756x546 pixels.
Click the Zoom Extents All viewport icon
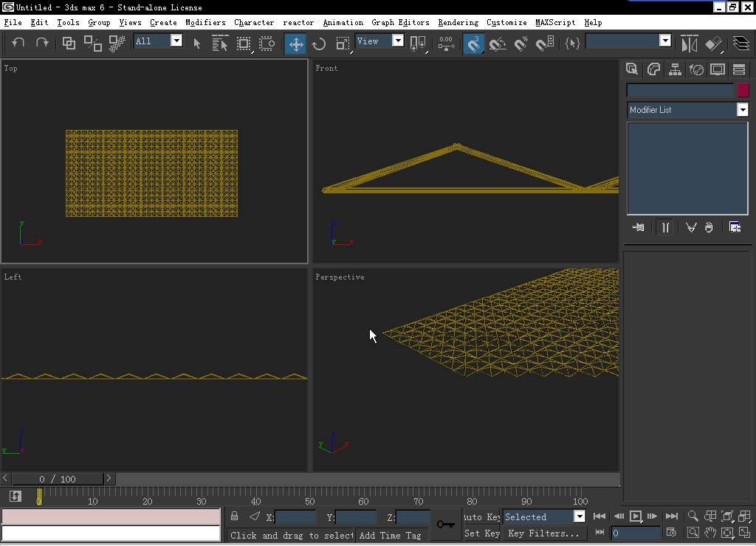745,516
